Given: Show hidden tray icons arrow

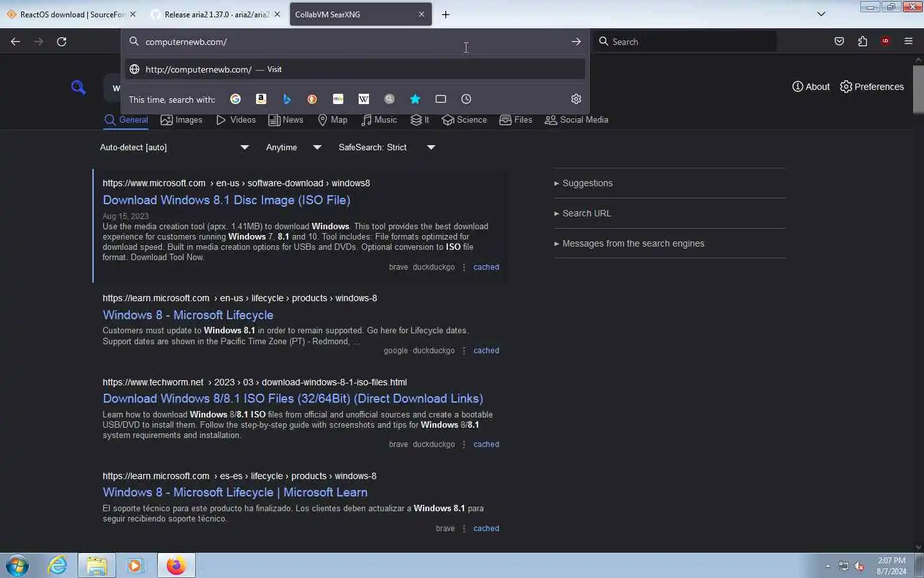Looking at the screenshot, I should pos(828,566).
